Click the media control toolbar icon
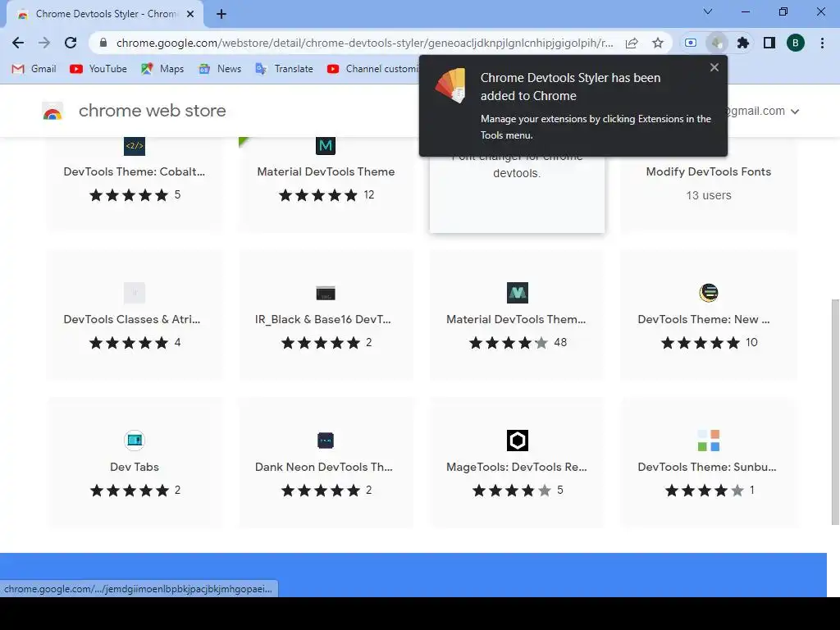 (x=691, y=43)
